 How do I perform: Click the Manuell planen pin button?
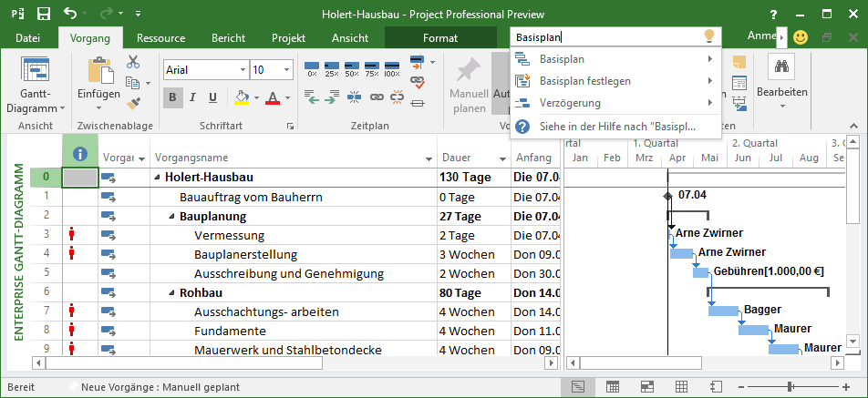(469, 84)
